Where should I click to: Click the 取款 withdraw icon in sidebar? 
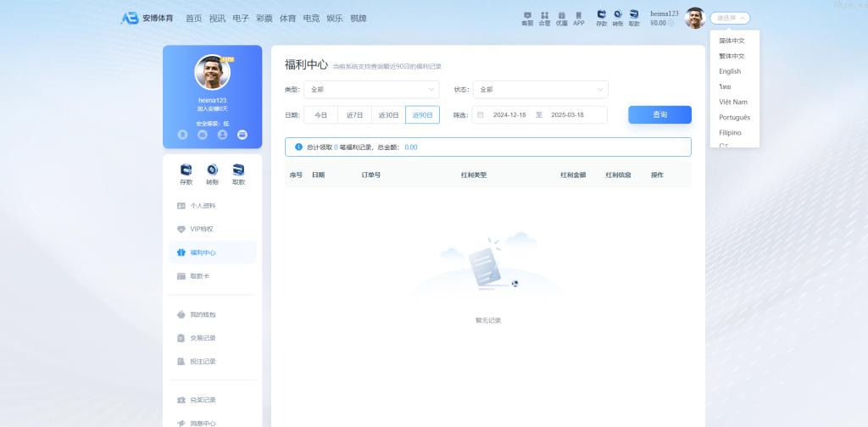[x=238, y=172]
